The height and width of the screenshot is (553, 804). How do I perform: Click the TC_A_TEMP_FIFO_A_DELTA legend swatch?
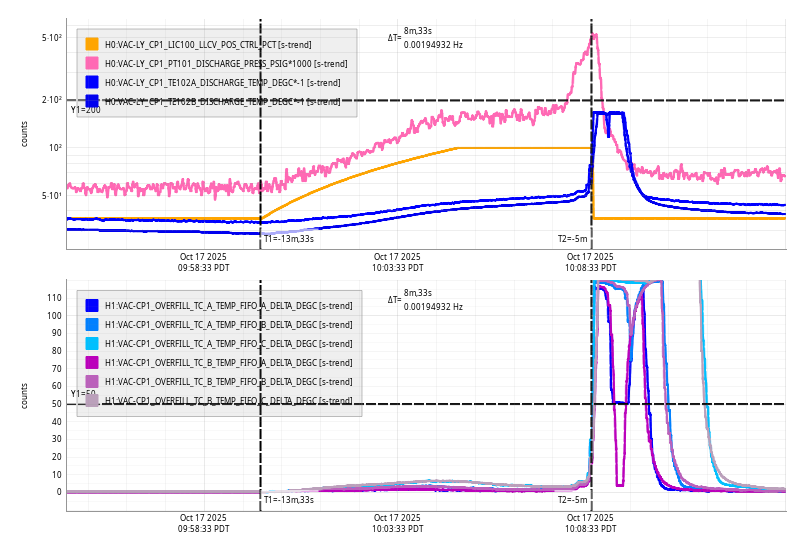coord(92,305)
